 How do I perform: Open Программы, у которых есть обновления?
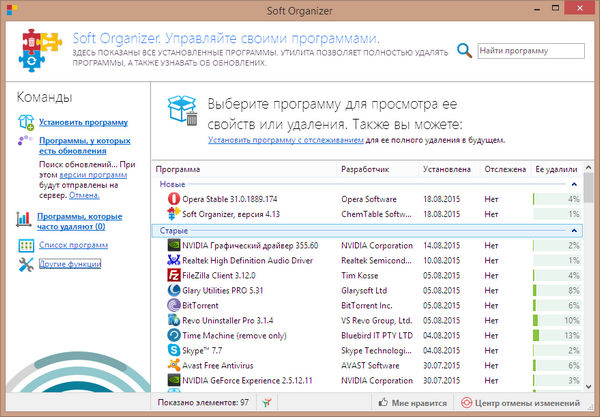85,146
